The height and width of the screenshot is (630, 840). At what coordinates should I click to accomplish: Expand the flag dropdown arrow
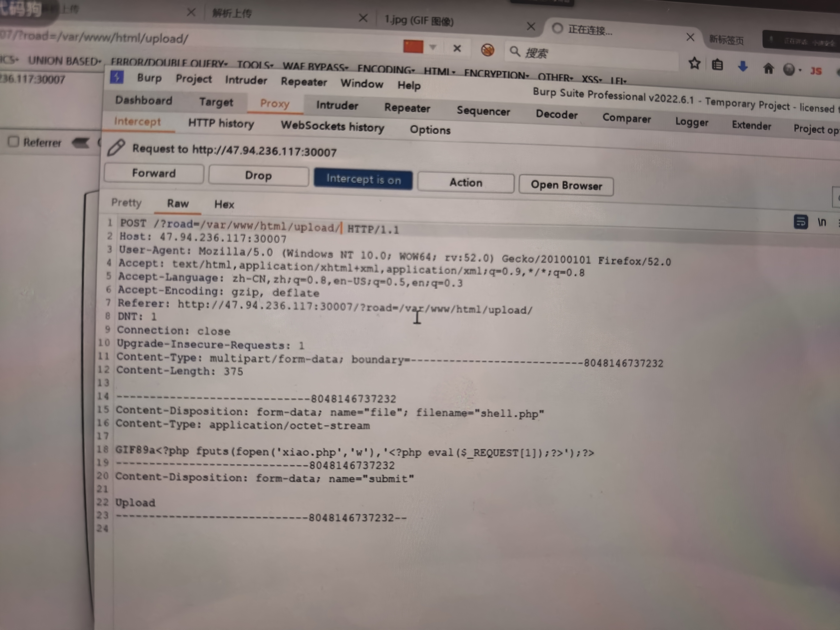[433, 47]
